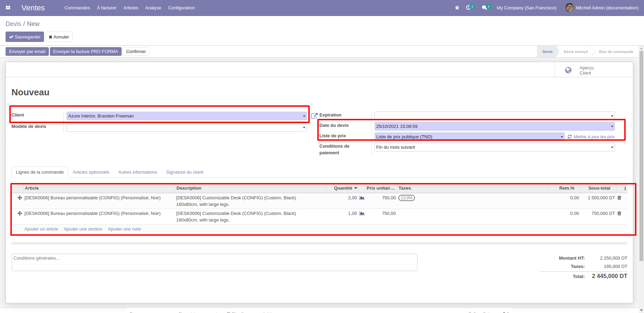Delete the 750,000 DT order line
Viewport: 644px width, 313px height.
619,214
